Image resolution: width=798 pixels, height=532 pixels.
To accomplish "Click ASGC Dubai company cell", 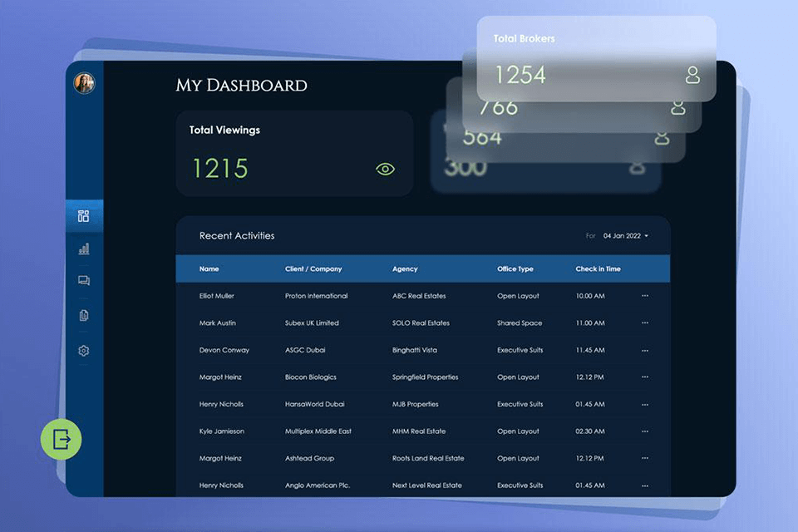I will tap(305, 350).
